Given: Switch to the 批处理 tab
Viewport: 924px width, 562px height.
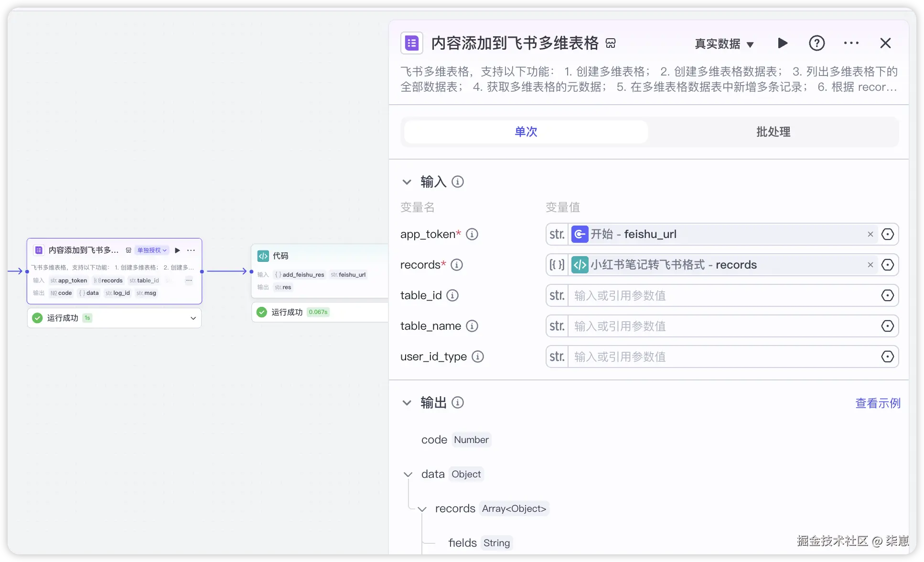Looking at the screenshot, I should point(773,132).
